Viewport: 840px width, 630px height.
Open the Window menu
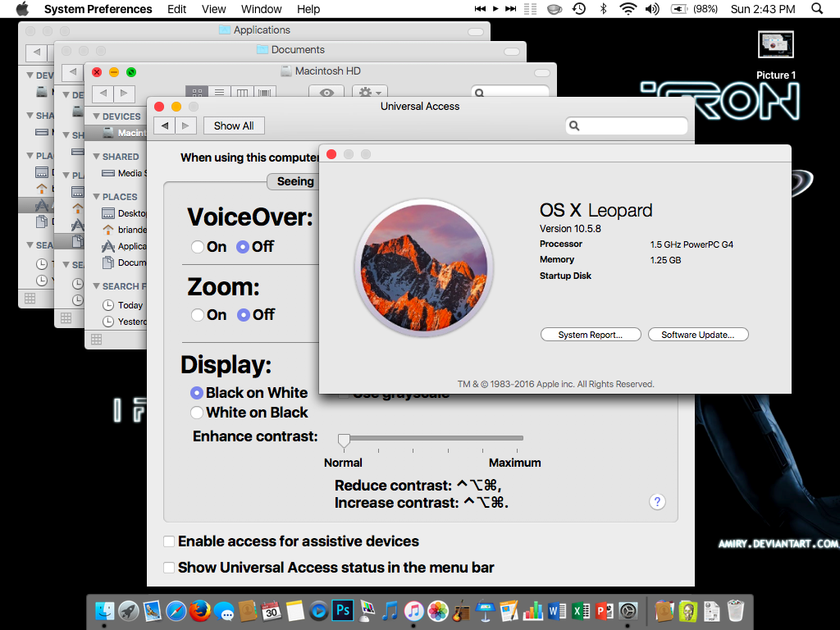point(261,9)
